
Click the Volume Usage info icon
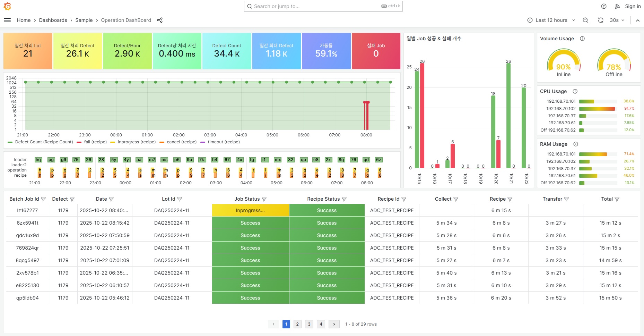pos(582,39)
